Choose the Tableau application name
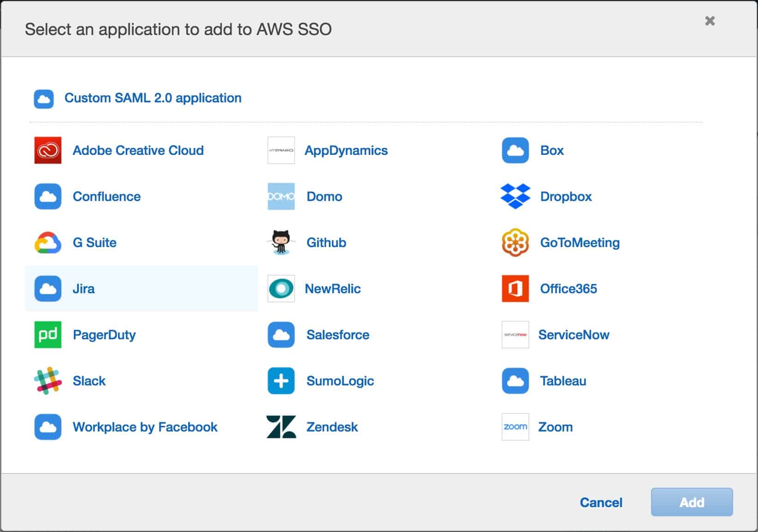Image resolution: width=758 pixels, height=532 pixels. point(563,381)
